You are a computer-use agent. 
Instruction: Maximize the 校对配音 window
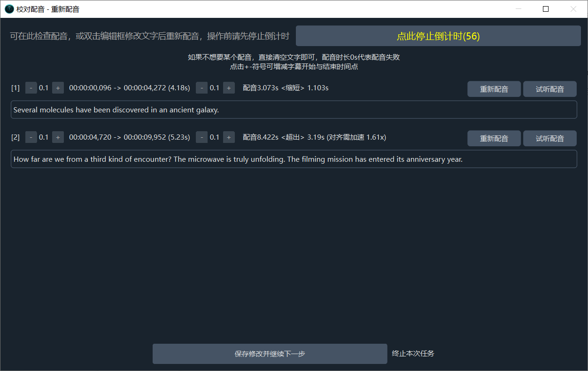[545, 9]
